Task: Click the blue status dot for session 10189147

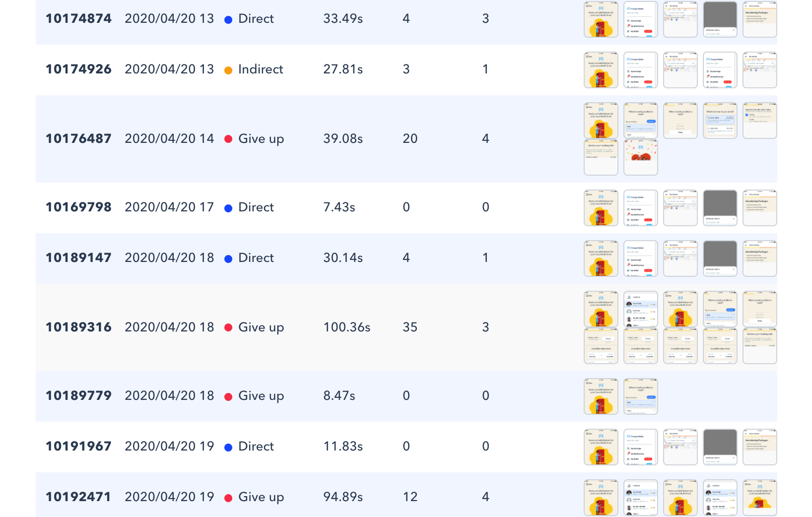Action: 228,259
